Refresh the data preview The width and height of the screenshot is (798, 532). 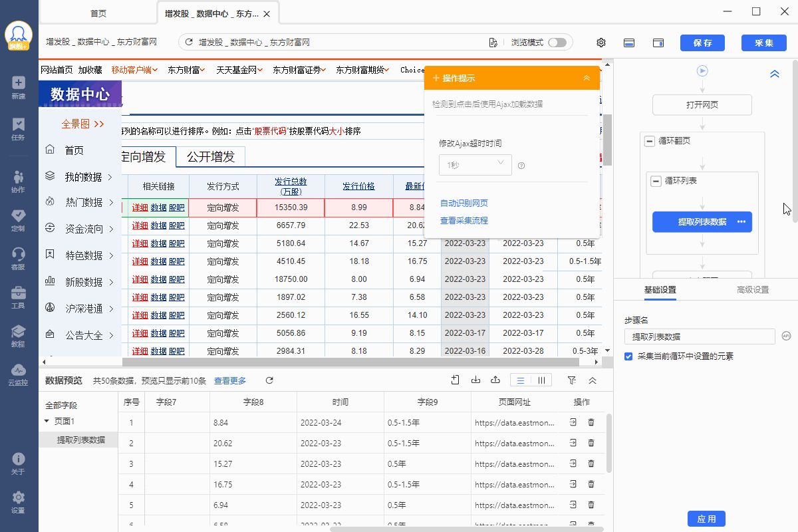point(269,380)
